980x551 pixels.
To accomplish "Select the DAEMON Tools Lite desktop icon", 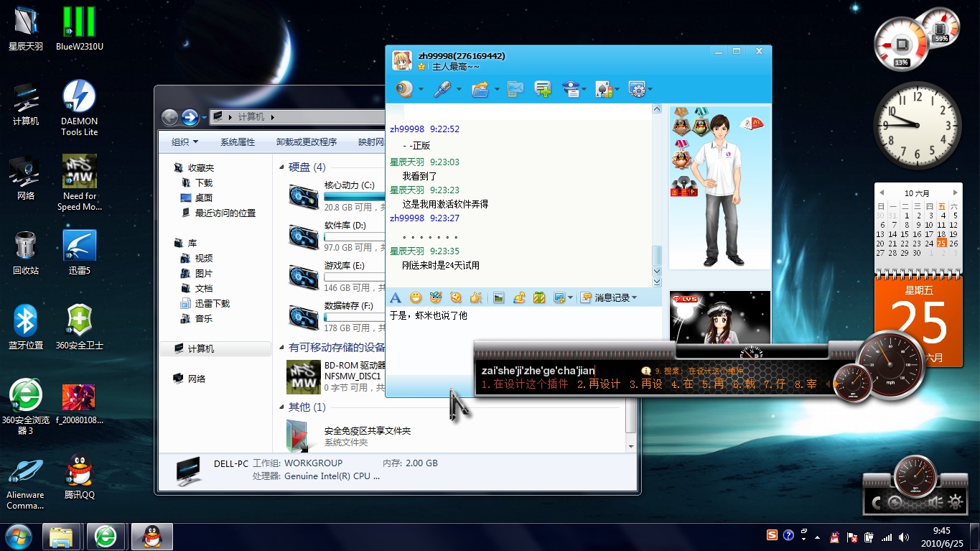I will pos(80,108).
